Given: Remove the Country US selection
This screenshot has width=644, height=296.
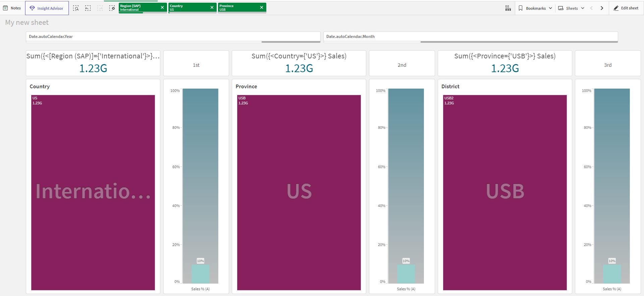Looking at the screenshot, I should (x=212, y=7).
